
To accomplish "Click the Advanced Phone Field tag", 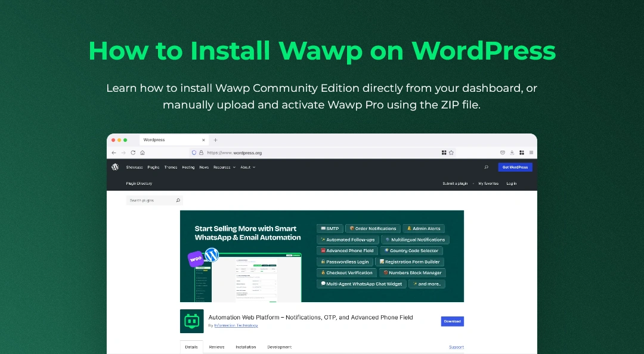I will pyautogui.click(x=347, y=250).
